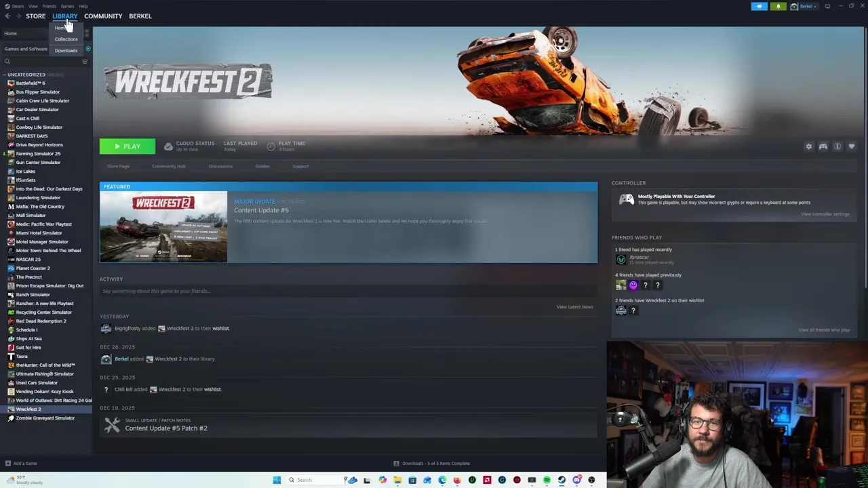Toggle ready-to-play filter icon
868x488 pixels.
point(88,49)
